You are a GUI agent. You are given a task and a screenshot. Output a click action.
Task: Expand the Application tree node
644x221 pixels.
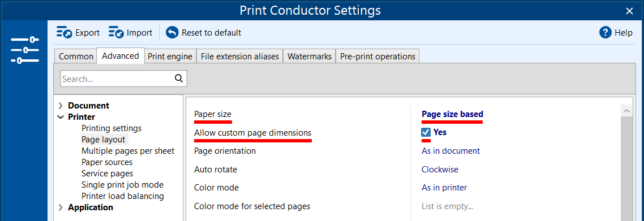coord(61,207)
